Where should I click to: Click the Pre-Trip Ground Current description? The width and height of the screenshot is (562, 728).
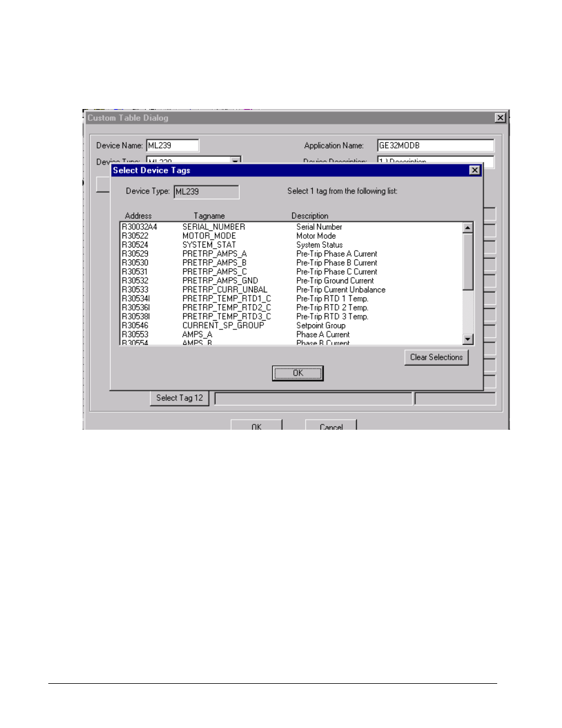point(335,281)
